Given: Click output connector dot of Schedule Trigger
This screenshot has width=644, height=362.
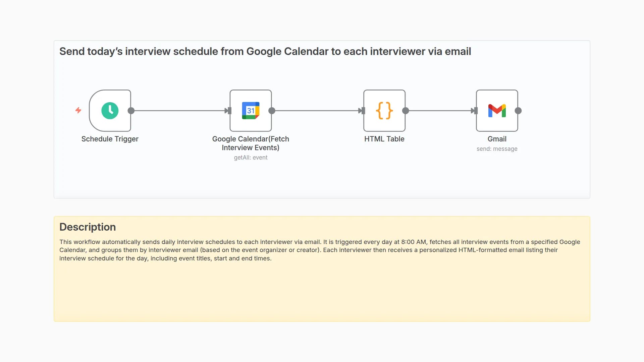Looking at the screenshot, I should point(131,111).
